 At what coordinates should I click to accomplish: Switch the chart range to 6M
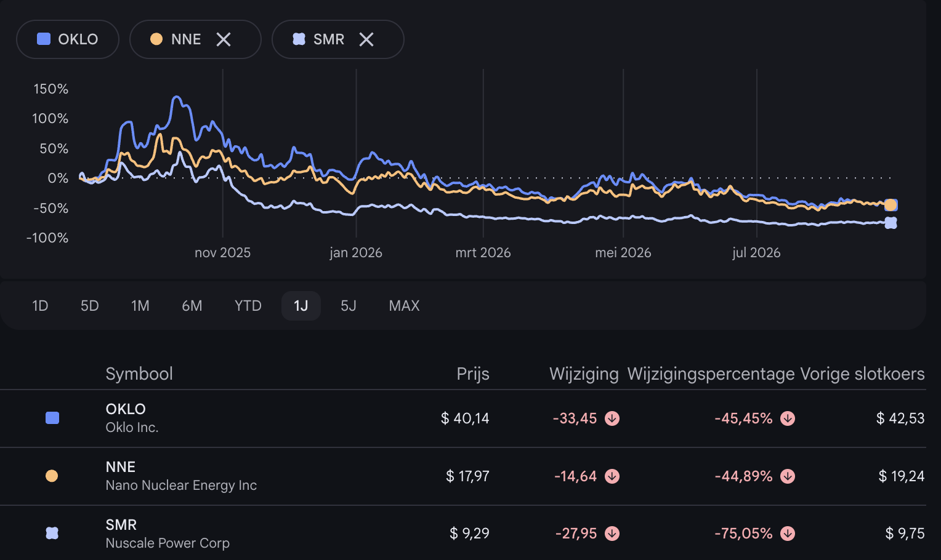192,306
